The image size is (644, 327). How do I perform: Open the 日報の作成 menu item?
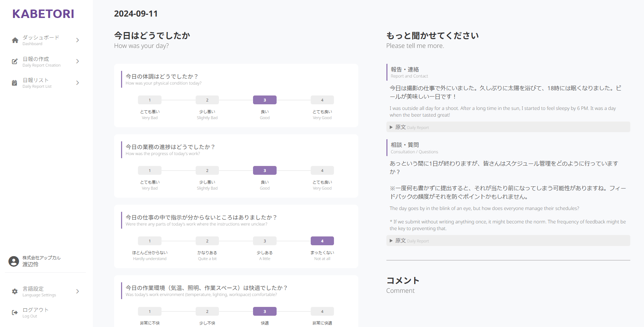[36, 59]
